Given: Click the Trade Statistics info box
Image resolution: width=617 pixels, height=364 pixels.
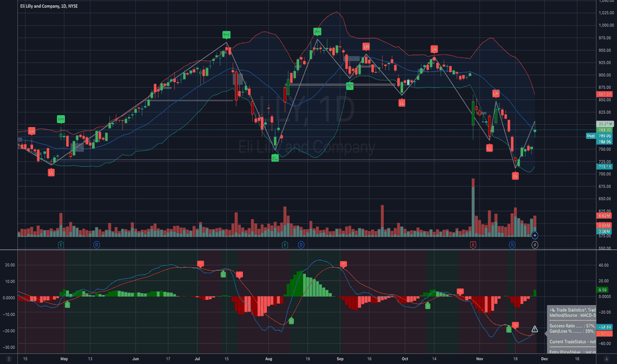Looking at the screenshot, I should pos(571,330).
